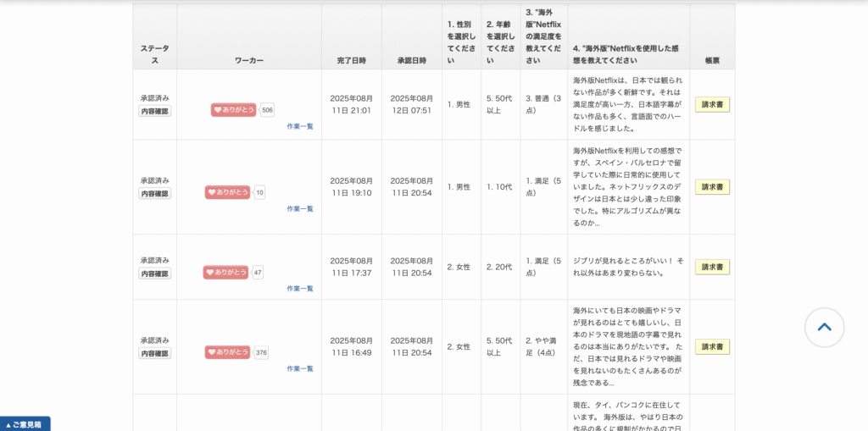
Task: Open 請求書 for the 16:49 row
Action: pos(712,346)
